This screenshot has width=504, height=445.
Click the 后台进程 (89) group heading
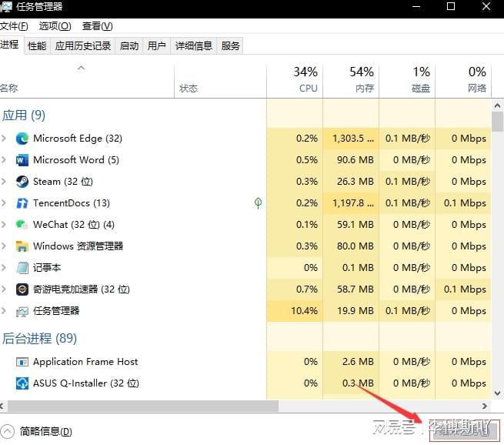pos(39,338)
